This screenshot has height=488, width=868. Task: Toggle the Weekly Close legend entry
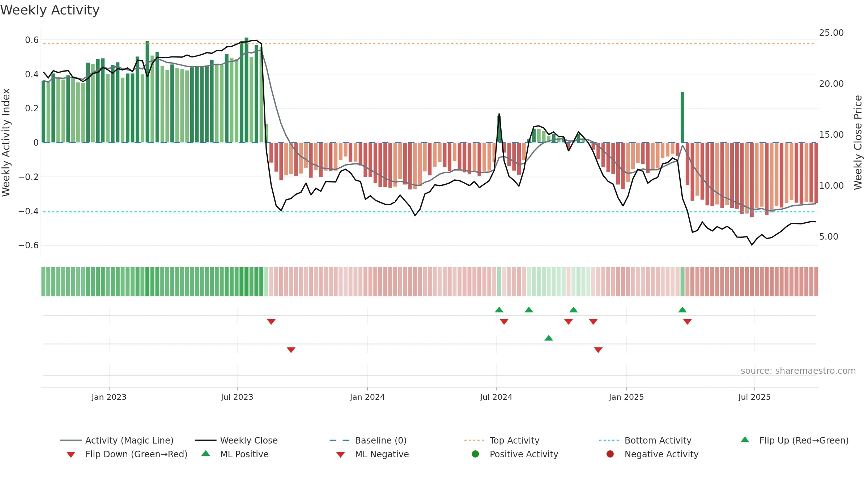pos(236,440)
